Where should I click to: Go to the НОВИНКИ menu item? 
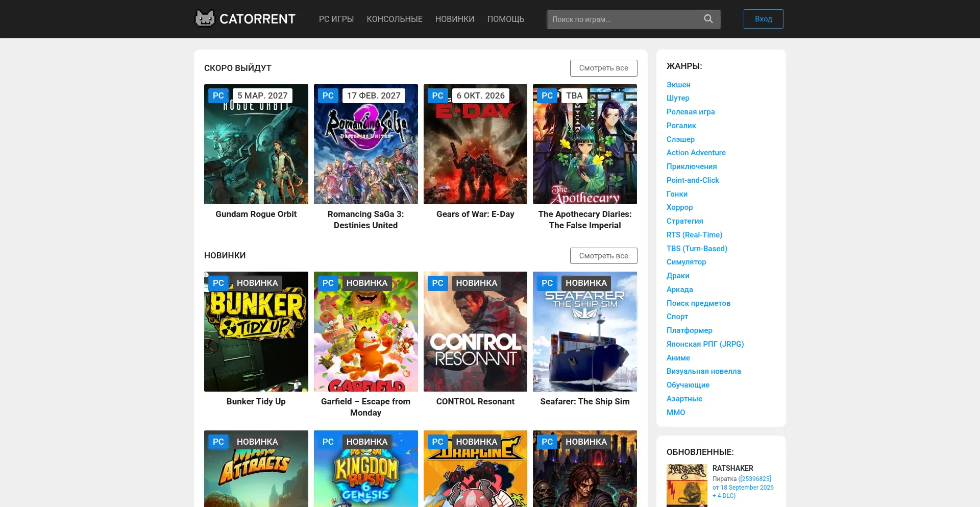(x=455, y=19)
